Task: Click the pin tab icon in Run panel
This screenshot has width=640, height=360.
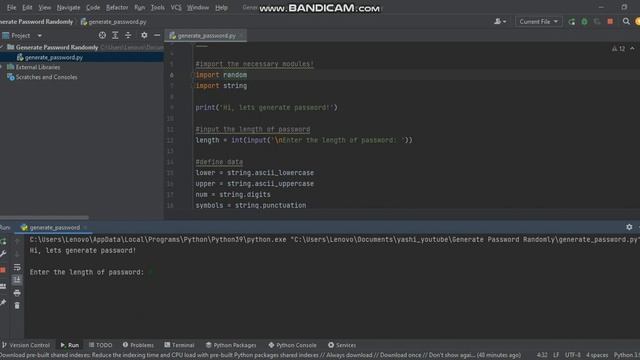Action: pos(3,302)
